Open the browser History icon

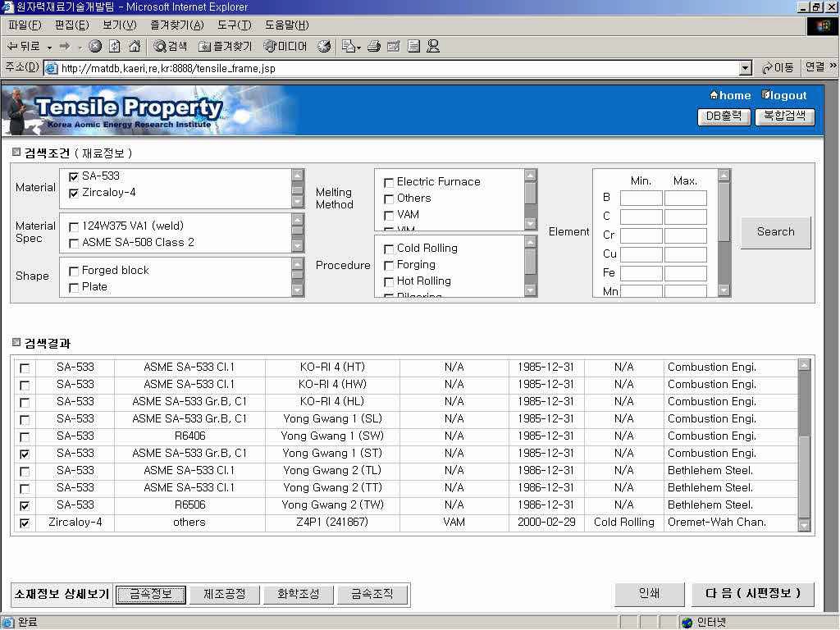click(324, 47)
